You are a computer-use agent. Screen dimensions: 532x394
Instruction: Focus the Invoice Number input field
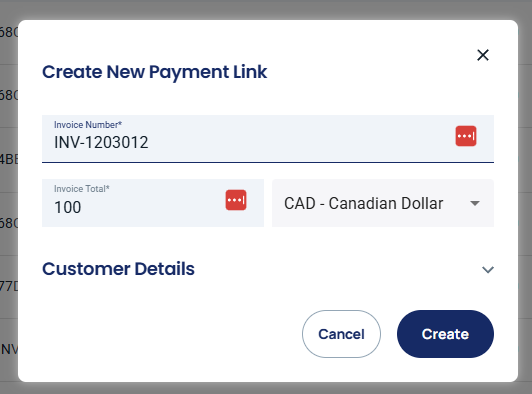point(268,139)
